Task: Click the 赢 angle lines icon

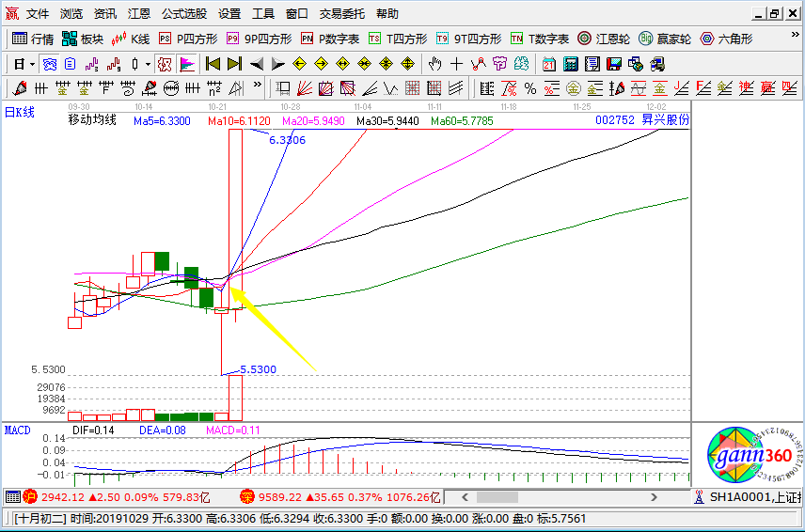Action: pos(767,88)
